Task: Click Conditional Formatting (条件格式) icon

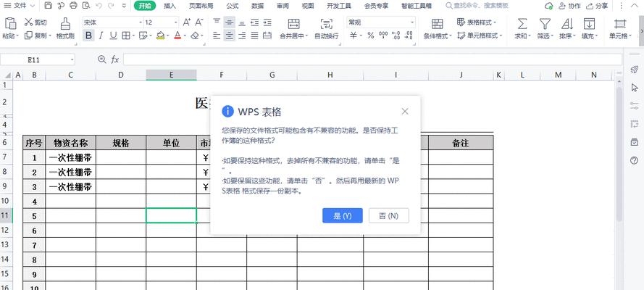Action: pyautogui.click(x=438, y=23)
